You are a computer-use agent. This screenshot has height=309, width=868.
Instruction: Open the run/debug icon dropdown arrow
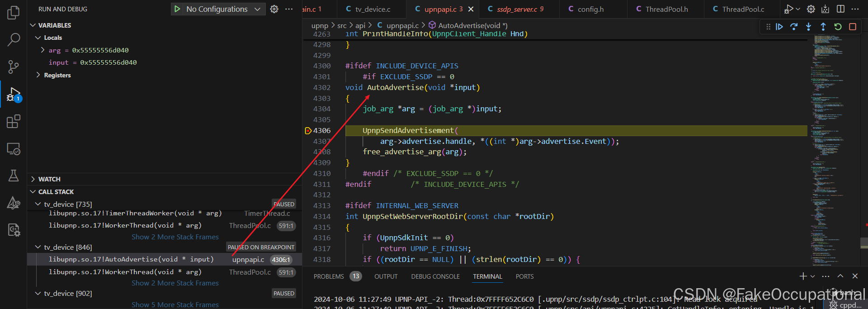click(x=798, y=9)
